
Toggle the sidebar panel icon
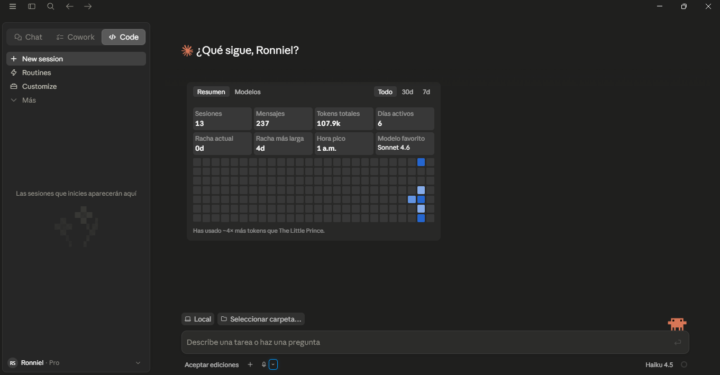coord(32,6)
